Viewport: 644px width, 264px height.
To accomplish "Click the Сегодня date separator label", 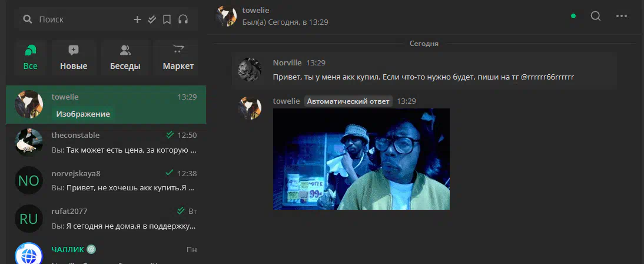I will 424,44.
